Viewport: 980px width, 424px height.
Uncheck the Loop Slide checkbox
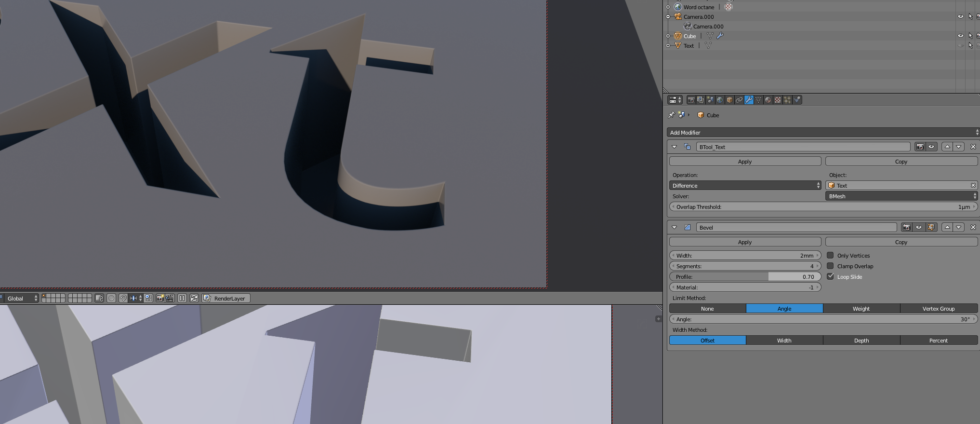tap(830, 276)
